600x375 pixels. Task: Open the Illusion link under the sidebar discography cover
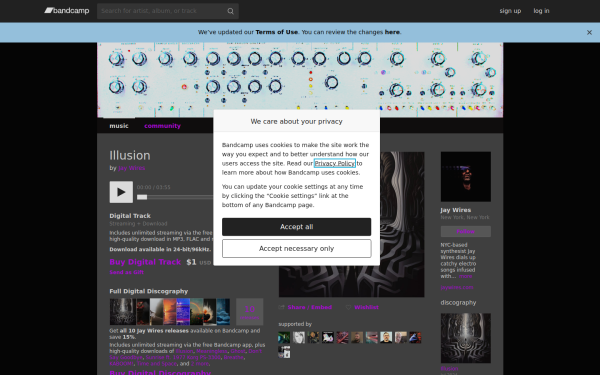pyautogui.click(x=449, y=369)
